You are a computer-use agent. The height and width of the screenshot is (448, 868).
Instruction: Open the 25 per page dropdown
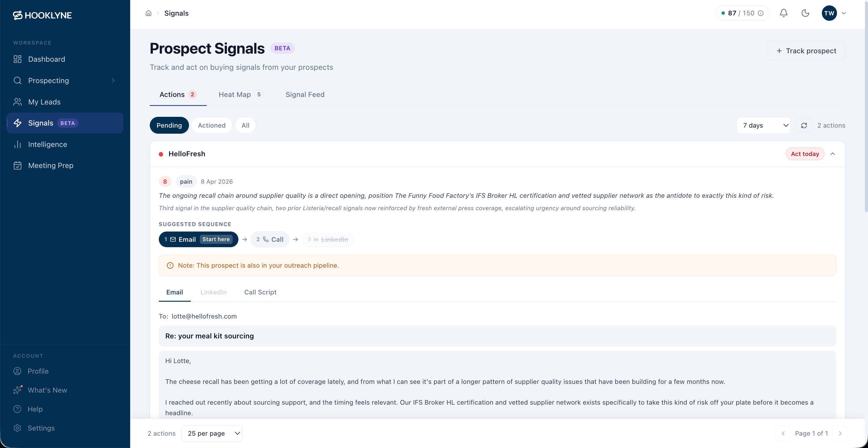[x=212, y=433]
